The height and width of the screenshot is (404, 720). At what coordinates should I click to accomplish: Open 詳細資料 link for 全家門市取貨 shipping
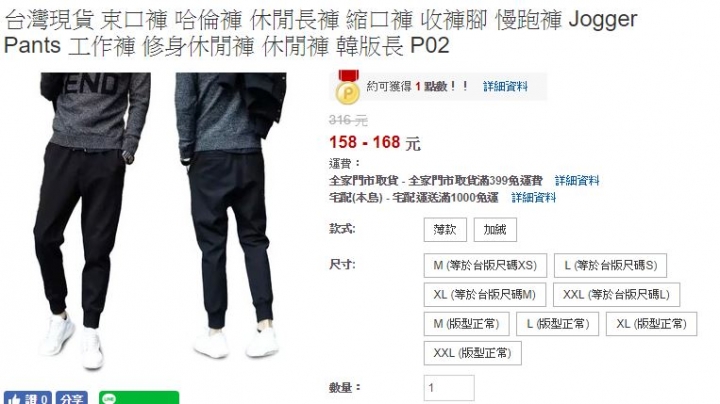pos(577,180)
